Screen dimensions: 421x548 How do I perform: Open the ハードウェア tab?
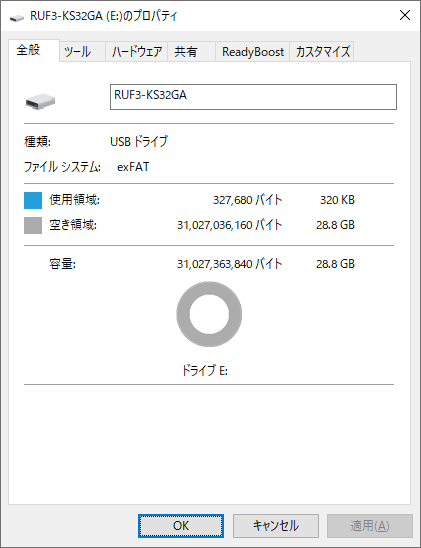(x=137, y=52)
